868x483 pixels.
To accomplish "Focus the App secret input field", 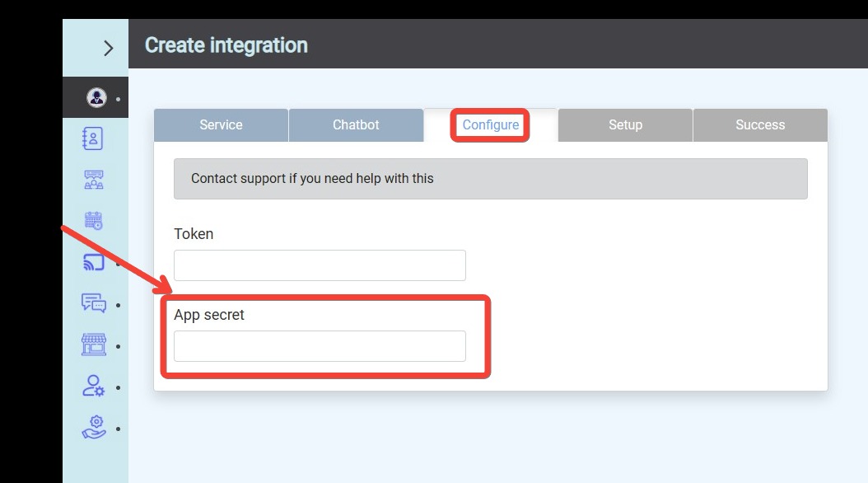I will click(320, 346).
